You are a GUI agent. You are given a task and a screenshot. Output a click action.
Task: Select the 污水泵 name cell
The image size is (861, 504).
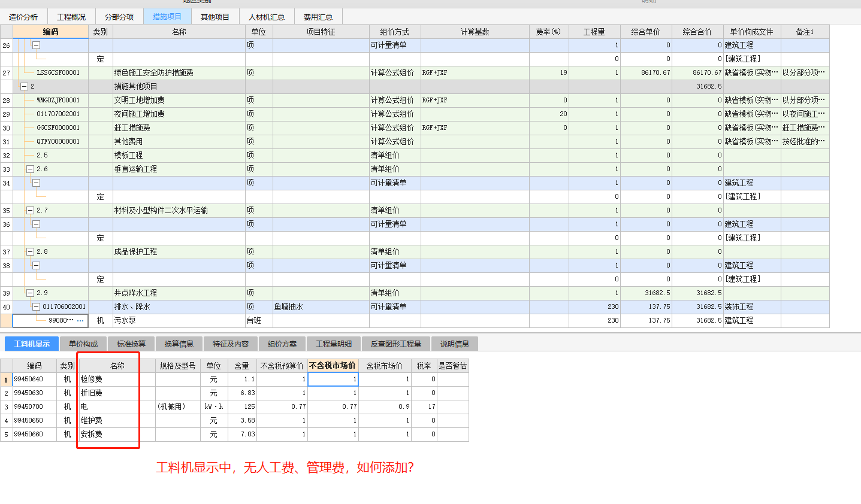tap(179, 320)
